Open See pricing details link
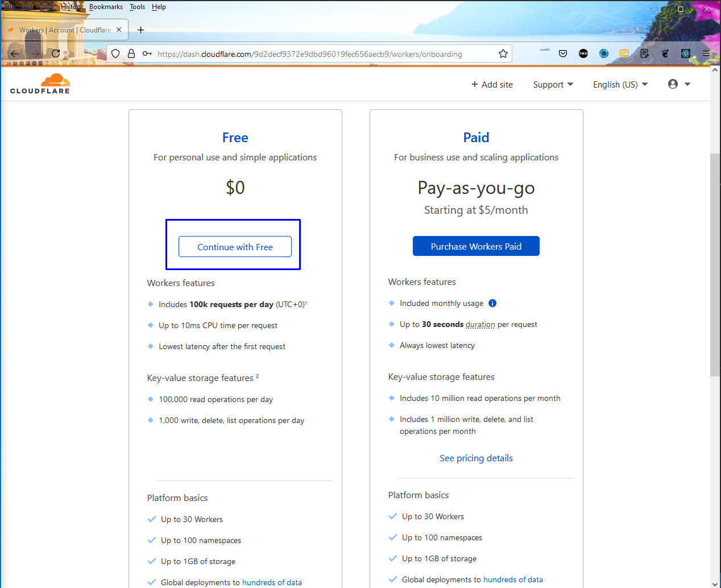This screenshot has height=588, width=721. click(x=476, y=458)
